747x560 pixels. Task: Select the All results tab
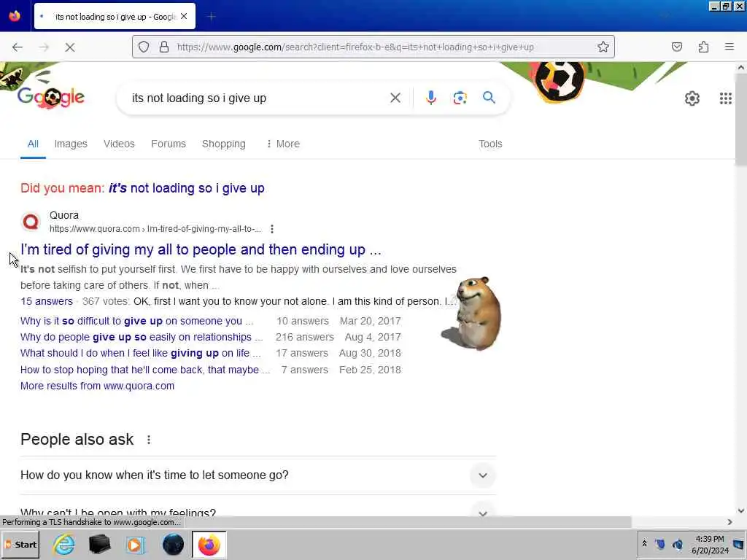(x=33, y=144)
